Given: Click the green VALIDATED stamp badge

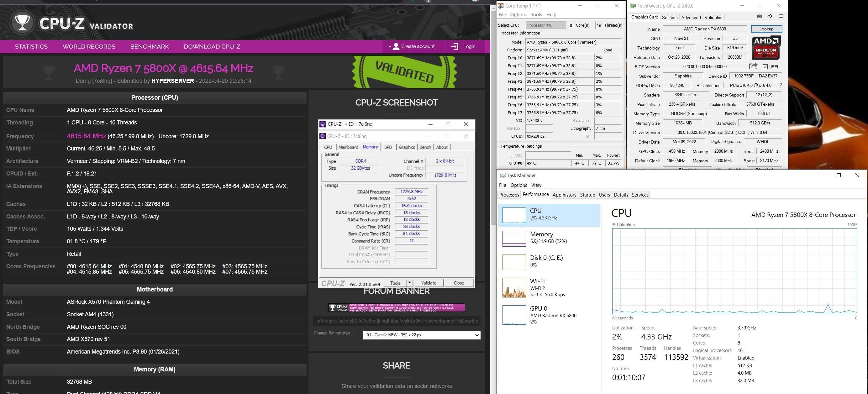Looking at the screenshot, I should coord(404,72).
